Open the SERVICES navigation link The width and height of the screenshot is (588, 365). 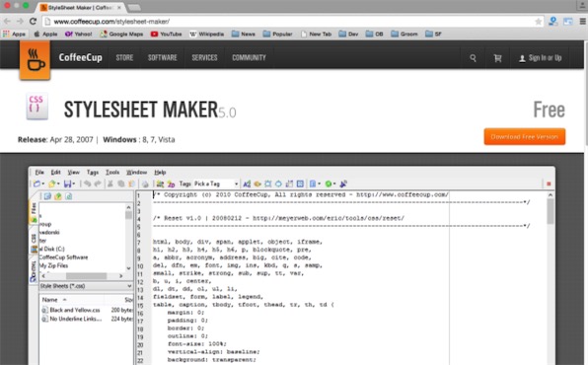pos(204,58)
